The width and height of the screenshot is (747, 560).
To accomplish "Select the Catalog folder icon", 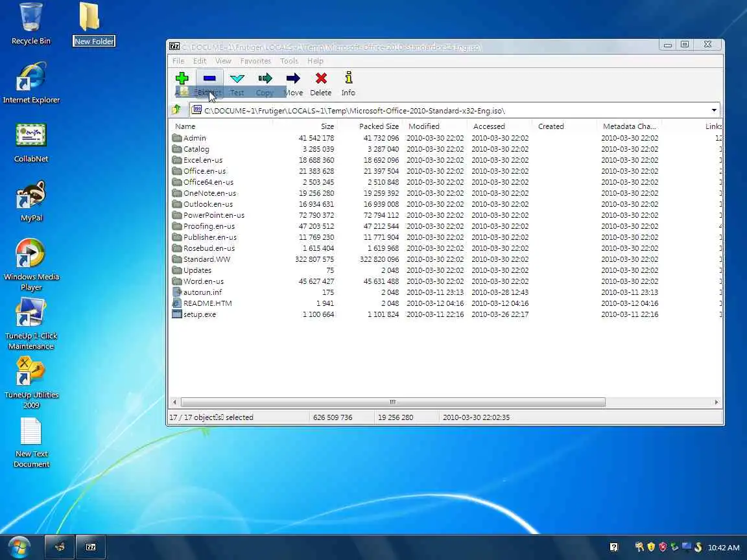I will 177,148.
